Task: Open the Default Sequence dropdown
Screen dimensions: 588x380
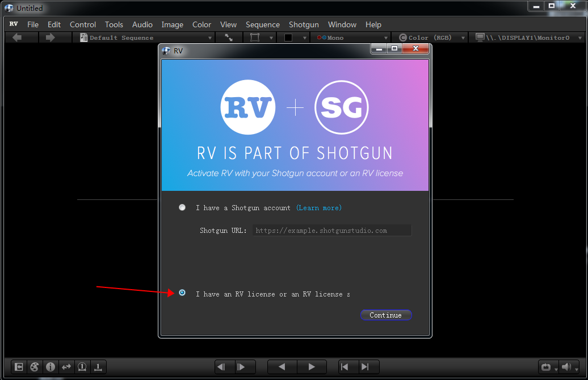Action: tap(145, 36)
